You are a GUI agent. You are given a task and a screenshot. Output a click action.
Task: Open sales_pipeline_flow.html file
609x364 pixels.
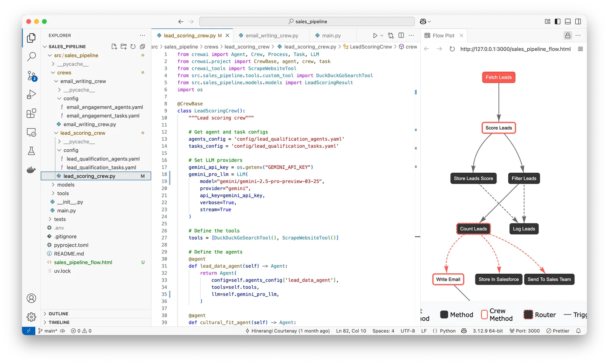click(x=83, y=263)
